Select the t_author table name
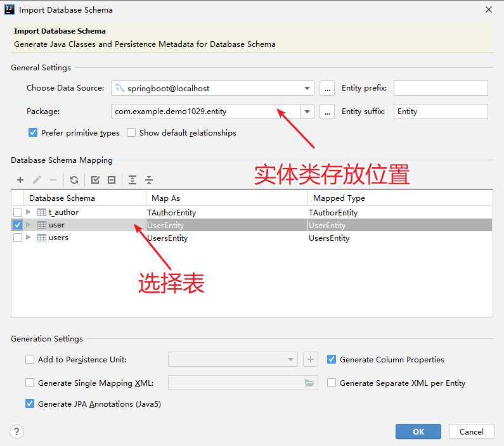 (x=63, y=212)
